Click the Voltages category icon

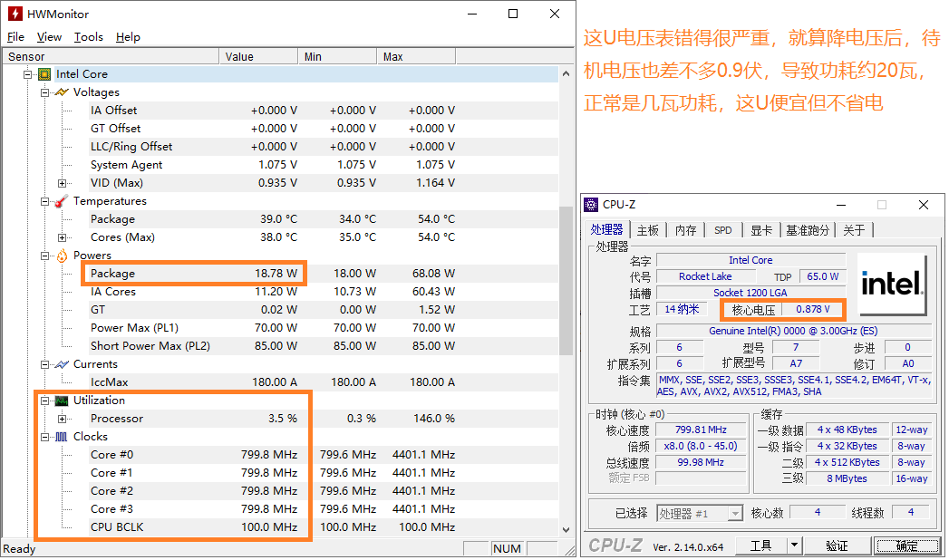point(61,92)
